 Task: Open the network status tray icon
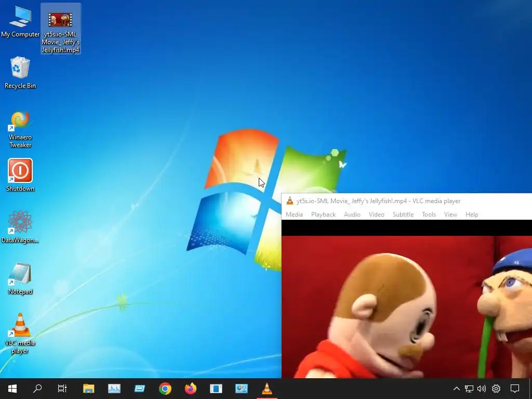(x=469, y=389)
